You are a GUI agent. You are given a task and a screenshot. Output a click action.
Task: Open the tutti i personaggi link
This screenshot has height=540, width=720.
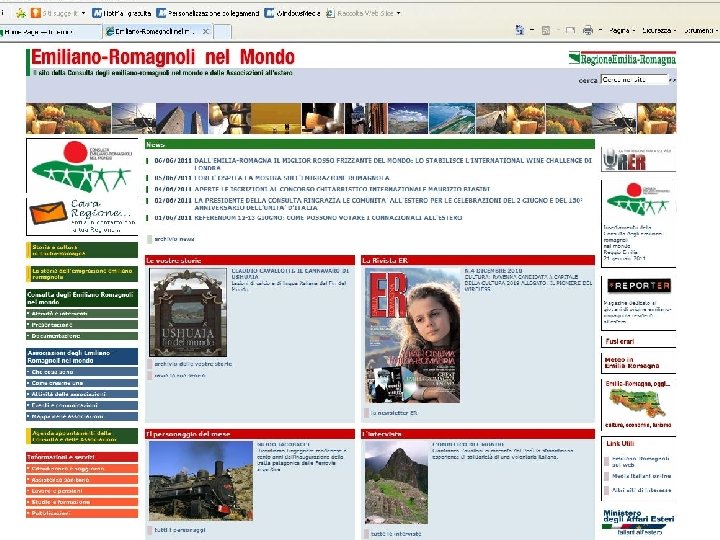(x=180, y=529)
